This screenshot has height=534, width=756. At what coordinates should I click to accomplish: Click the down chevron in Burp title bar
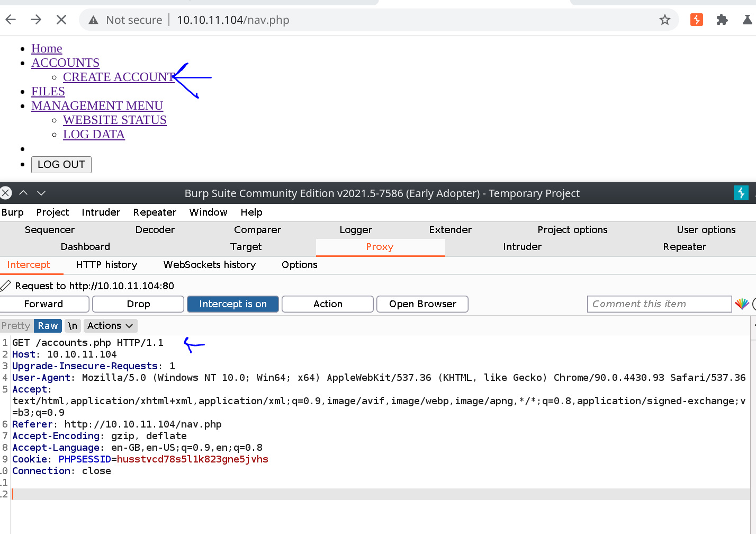tap(41, 193)
